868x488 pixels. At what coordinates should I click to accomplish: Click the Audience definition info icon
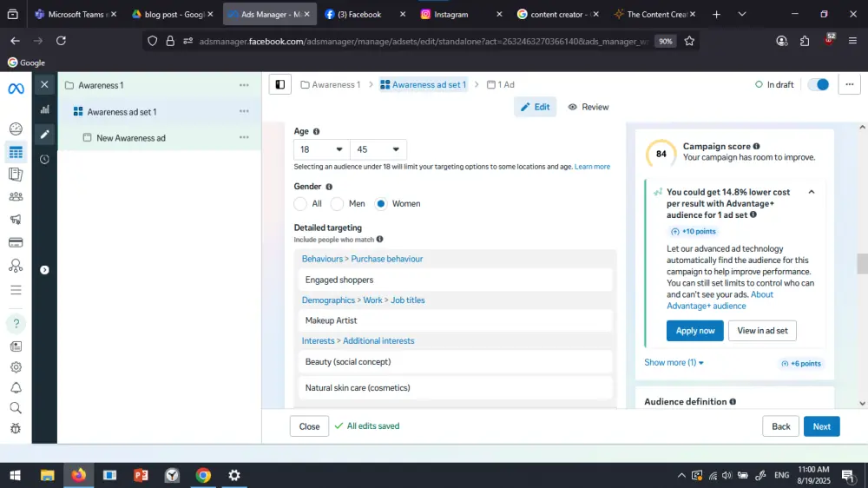click(x=733, y=401)
